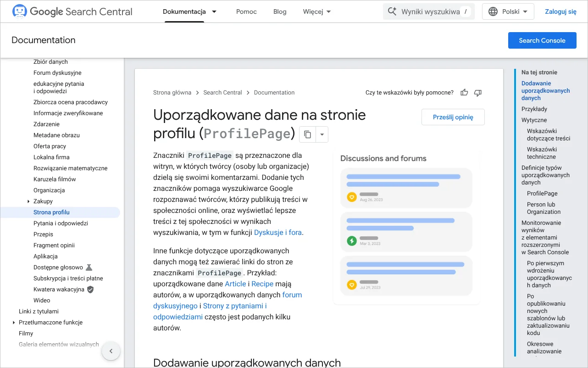Click the Prześlij opinię button
The image size is (588, 368).
tap(453, 117)
